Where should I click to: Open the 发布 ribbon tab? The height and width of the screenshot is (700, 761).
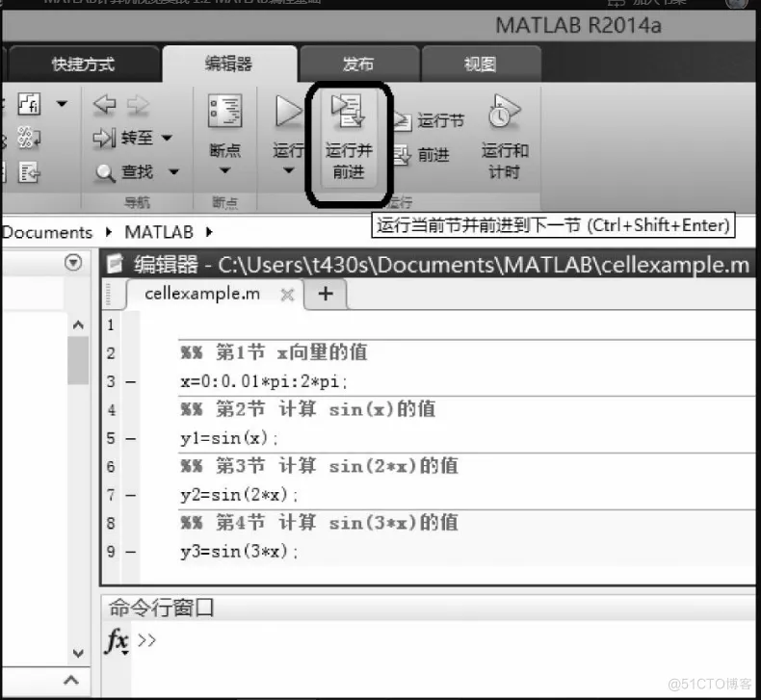358,64
